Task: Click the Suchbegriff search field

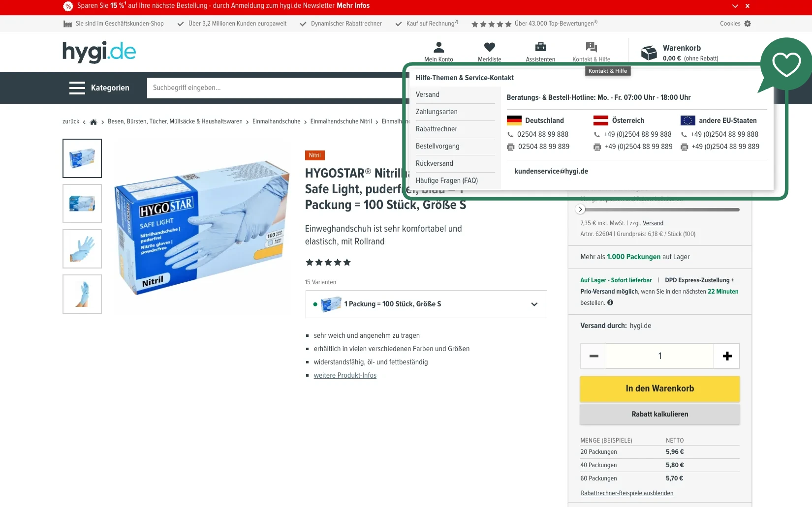Action: (x=275, y=88)
